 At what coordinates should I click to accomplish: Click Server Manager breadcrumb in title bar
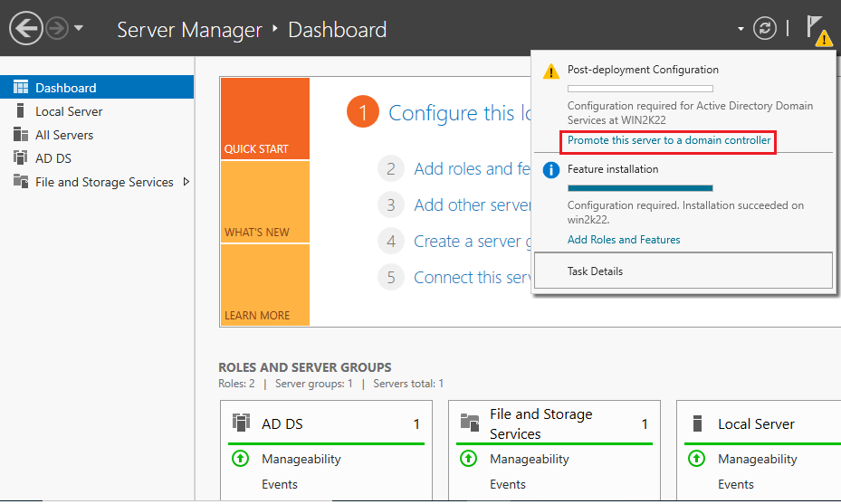click(x=189, y=30)
